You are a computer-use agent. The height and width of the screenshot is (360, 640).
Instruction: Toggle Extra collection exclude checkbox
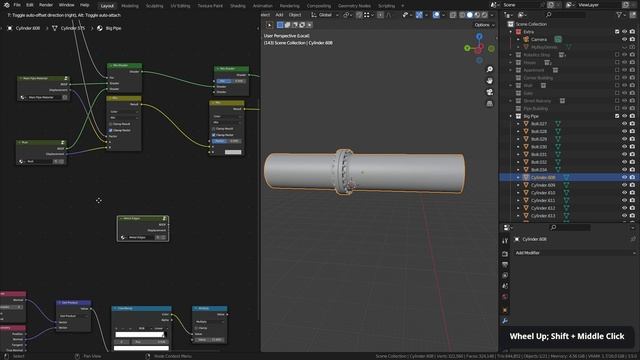pos(617,31)
